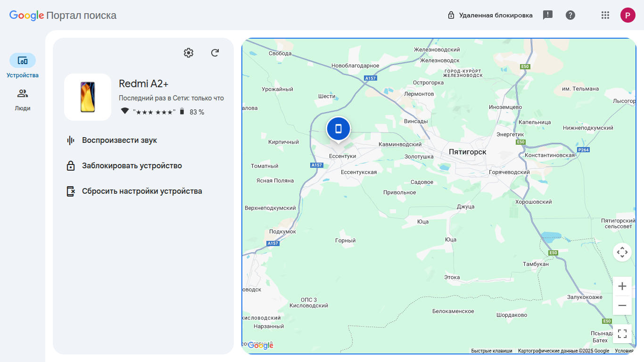Open the account avatar P
644x362 pixels.
pyautogui.click(x=628, y=15)
